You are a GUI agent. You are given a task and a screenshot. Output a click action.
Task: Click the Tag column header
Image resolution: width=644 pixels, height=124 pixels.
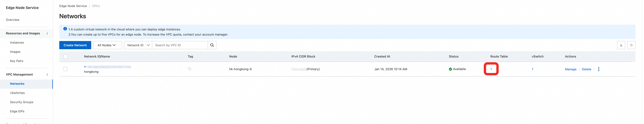point(190,57)
